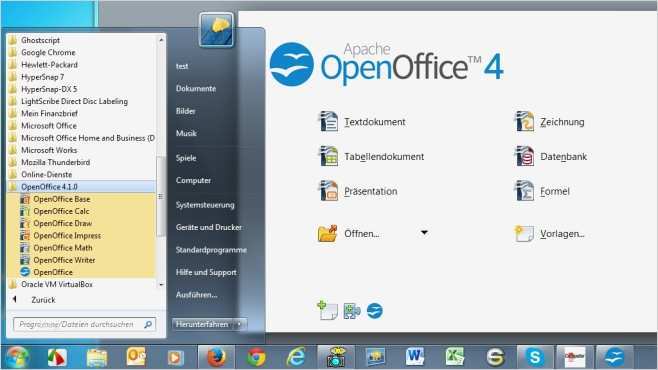Open Spiele from the Start menu
This screenshot has height=370, width=658.
click(186, 158)
